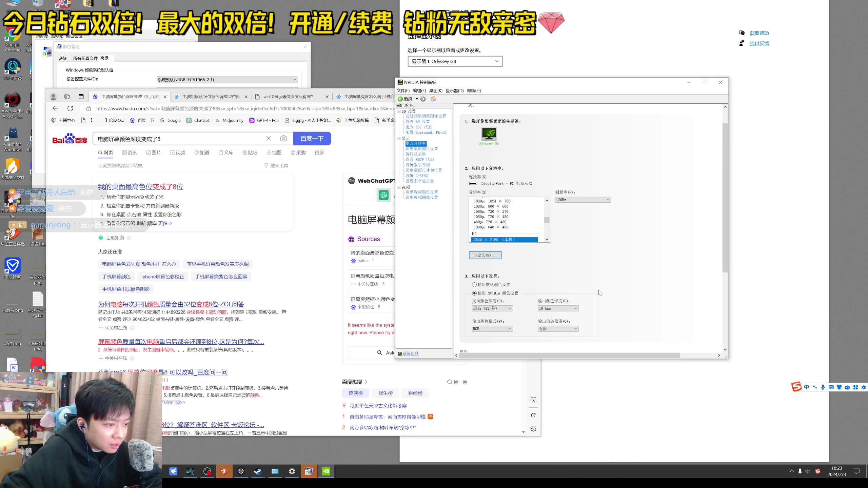Select the Odyssey G8 monitor icon
868x488 pixels.
(x=489, y=135)
